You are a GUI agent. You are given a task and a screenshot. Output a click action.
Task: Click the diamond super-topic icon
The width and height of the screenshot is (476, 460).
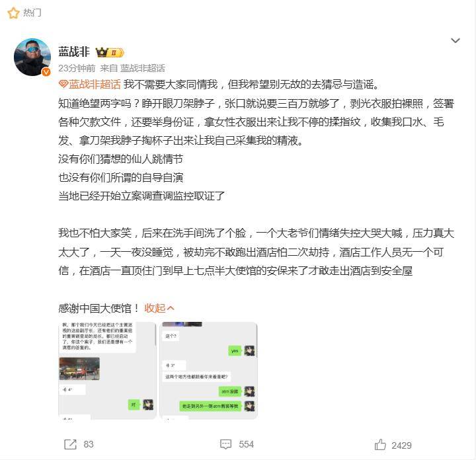click(63, 84)
